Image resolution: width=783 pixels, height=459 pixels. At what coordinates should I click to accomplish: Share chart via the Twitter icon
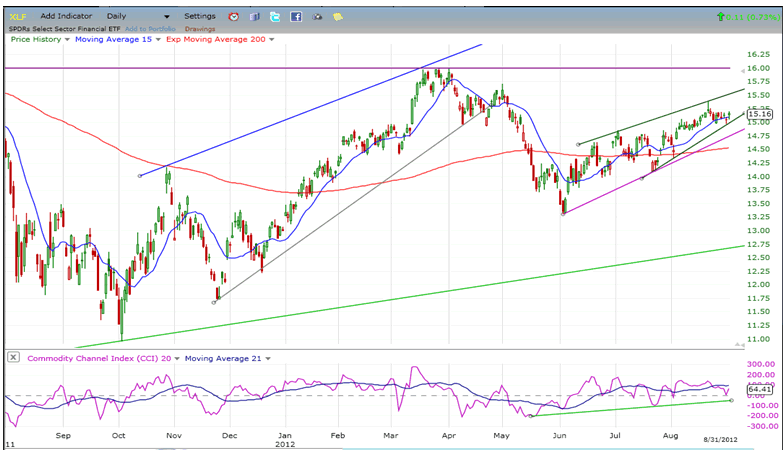275,17
